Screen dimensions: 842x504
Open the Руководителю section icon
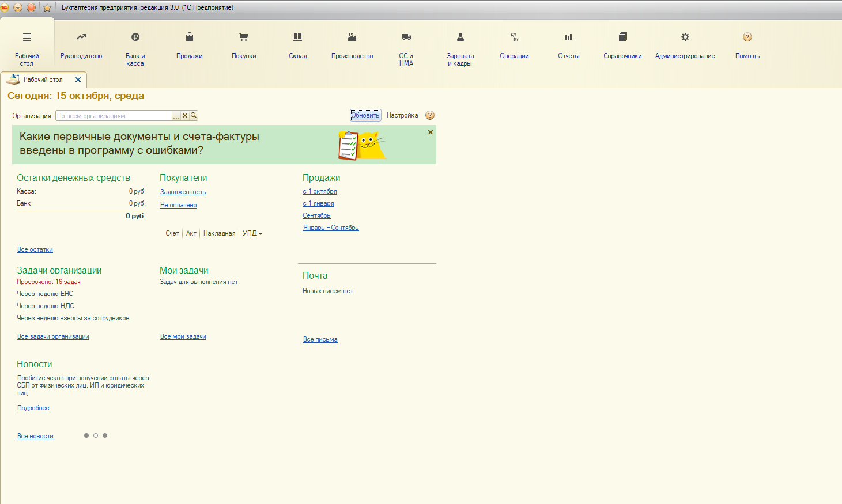(81, 37)
